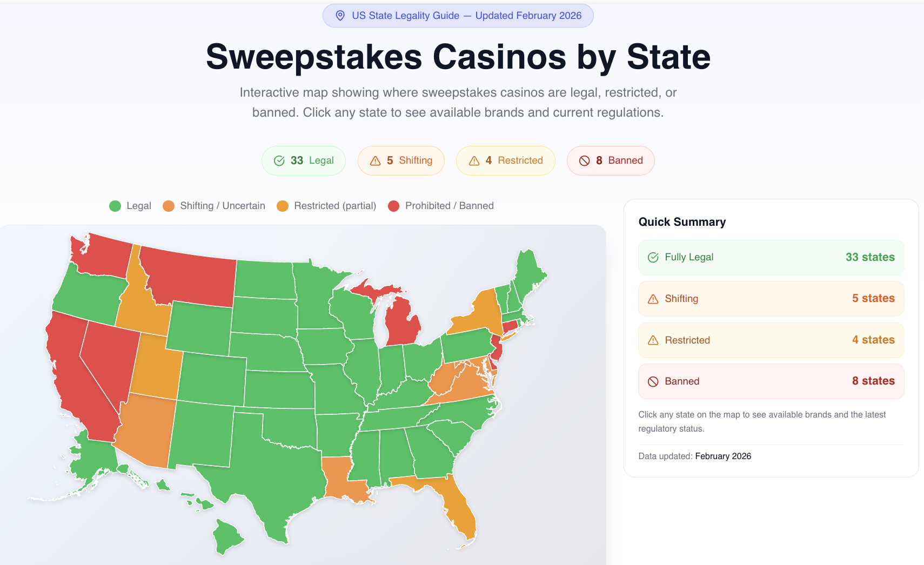Select the red Prohibited / Banned legend dot
This screenshot has height=565, width=924.
coord(393,206)
